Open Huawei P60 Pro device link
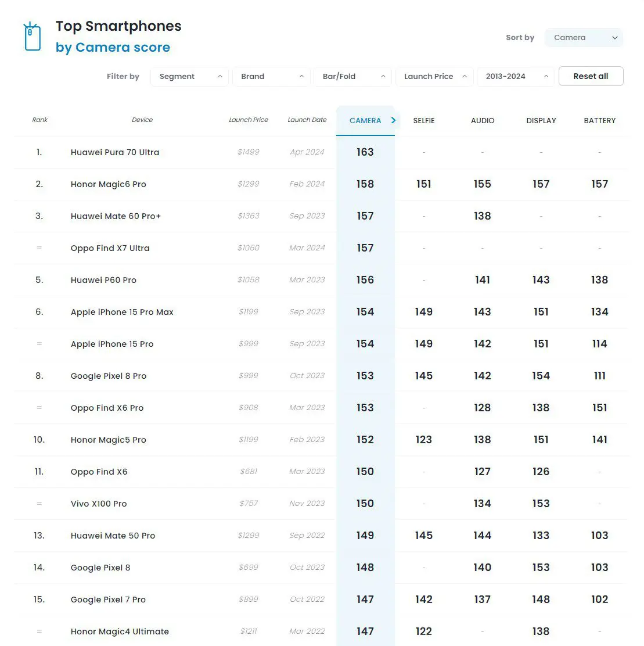644x646 pixels. (x=103, y=280)
